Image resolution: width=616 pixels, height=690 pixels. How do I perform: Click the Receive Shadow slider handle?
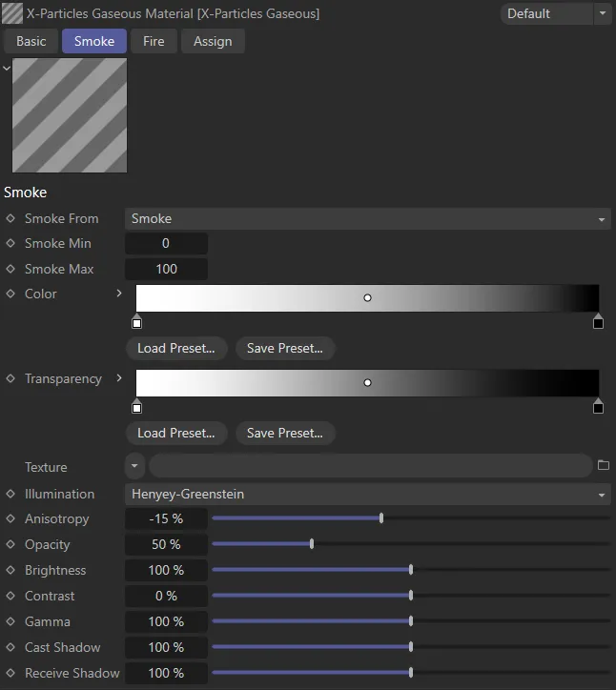pyautogui.click(x=411, y=673)
